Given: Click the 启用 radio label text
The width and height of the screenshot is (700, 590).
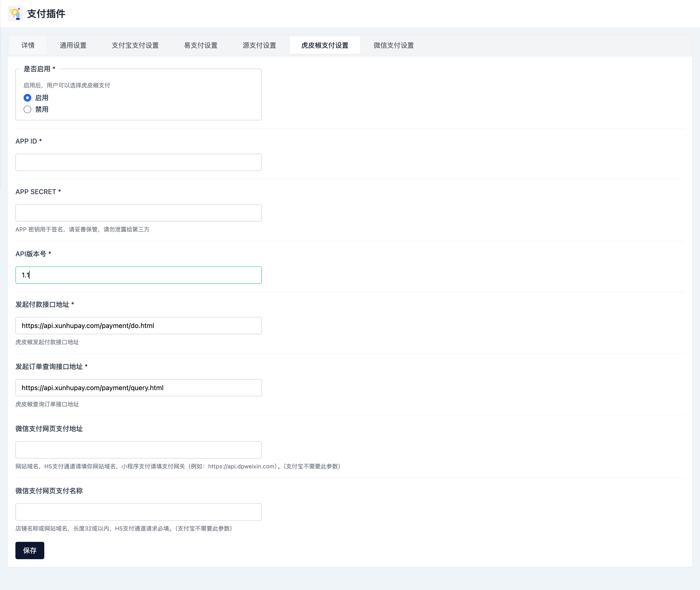Looking at the screenshot, I should (x=42, y=98).
